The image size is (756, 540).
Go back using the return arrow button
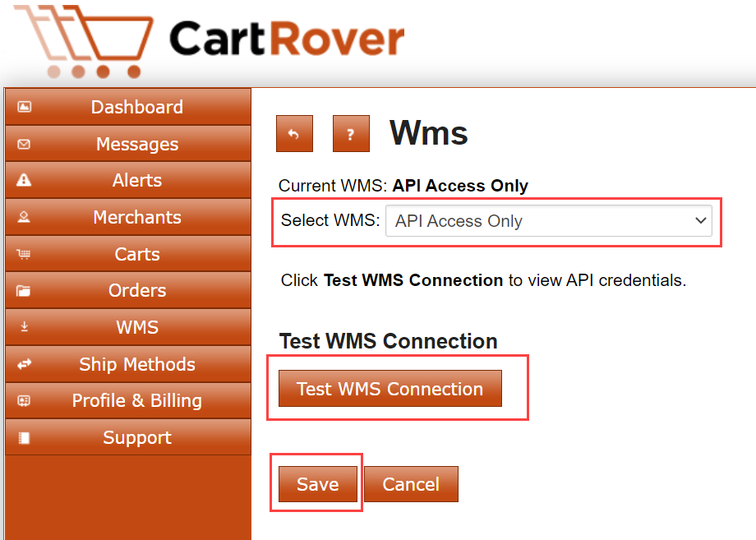294,133
